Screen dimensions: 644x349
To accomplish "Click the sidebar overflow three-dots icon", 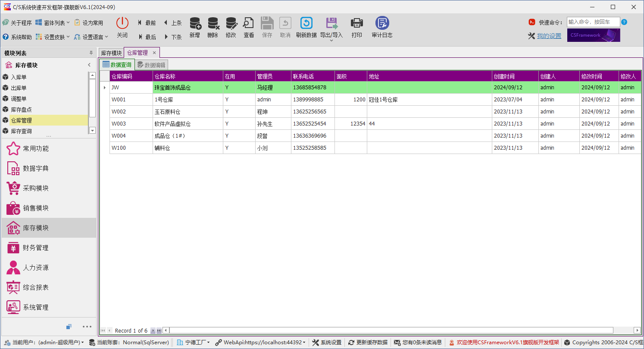I will click(87, 327).
